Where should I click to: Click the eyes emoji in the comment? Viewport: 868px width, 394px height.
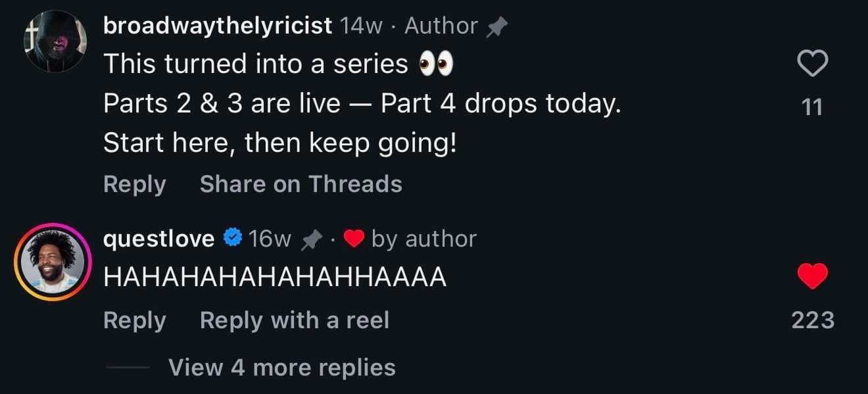pos(437,64)
